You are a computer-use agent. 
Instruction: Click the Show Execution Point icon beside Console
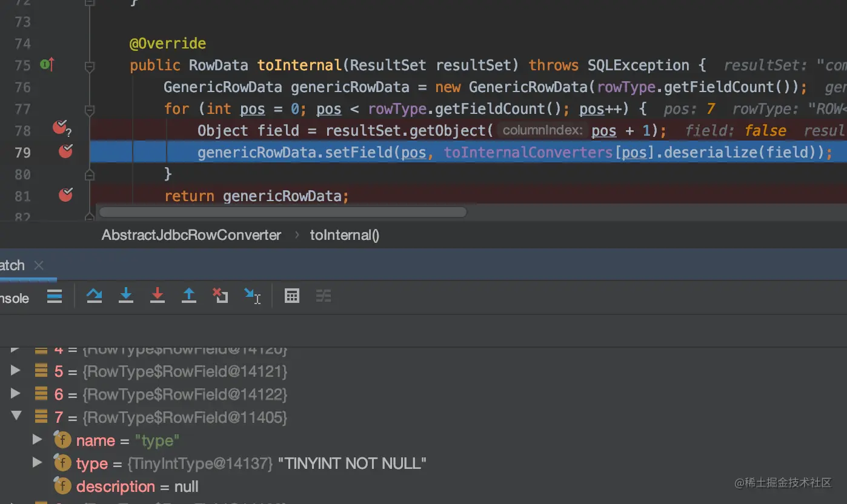click(55, 296)
